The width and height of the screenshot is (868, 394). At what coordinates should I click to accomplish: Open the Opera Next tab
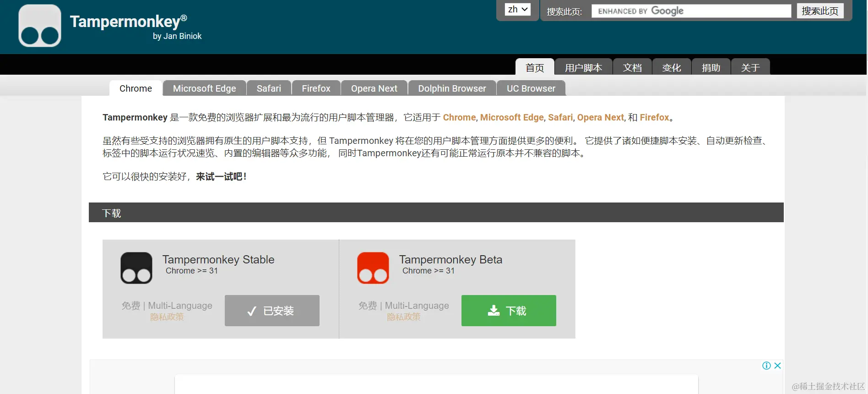[374, 88]
